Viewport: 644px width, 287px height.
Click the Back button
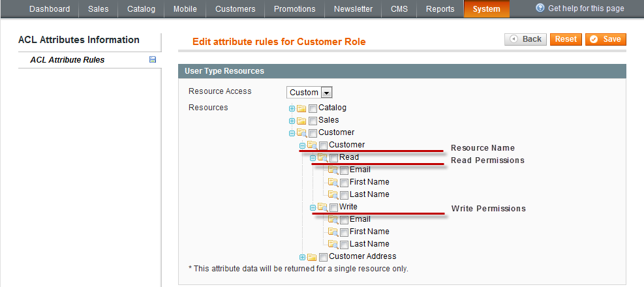[x=525, y=39]
